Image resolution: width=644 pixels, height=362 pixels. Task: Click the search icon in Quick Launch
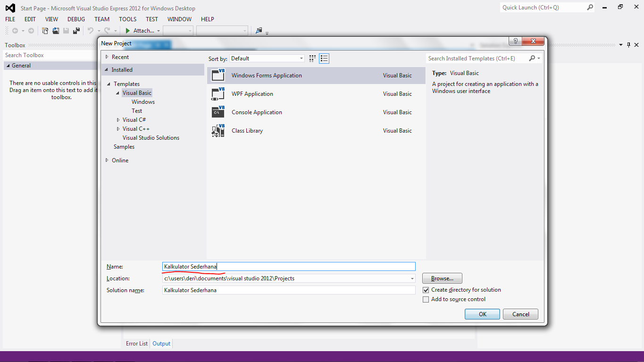coord(590,7)
